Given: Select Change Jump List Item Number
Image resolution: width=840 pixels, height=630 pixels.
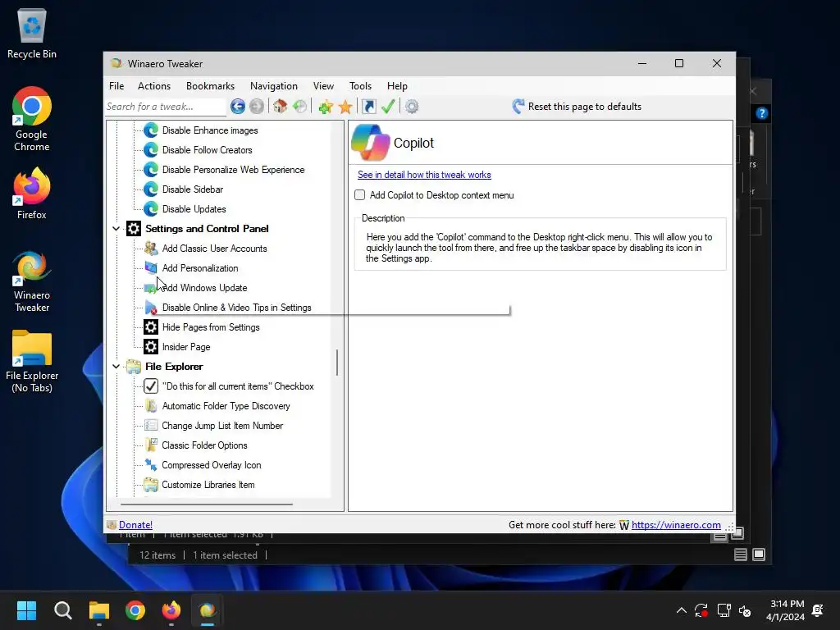Looking at the screenshot, I should point(222,426).
